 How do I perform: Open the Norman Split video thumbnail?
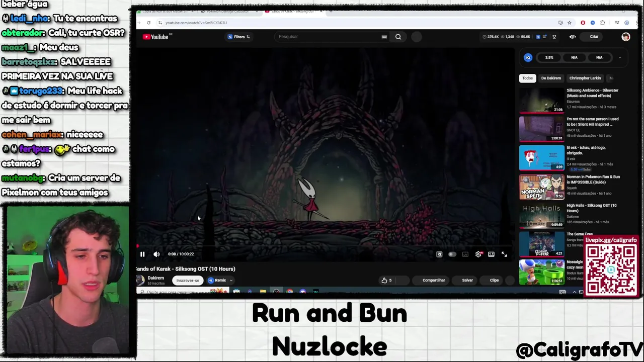[x=542, y=187]
